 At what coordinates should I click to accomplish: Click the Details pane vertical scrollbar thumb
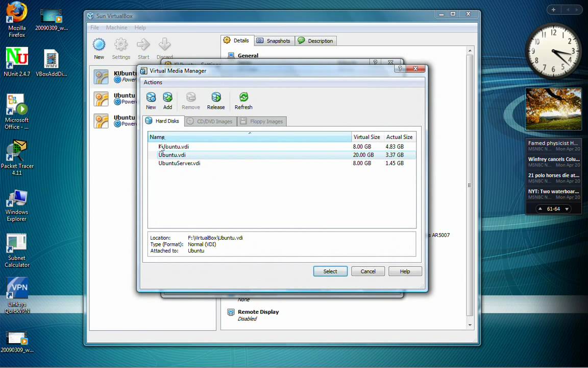coord(470,185)
